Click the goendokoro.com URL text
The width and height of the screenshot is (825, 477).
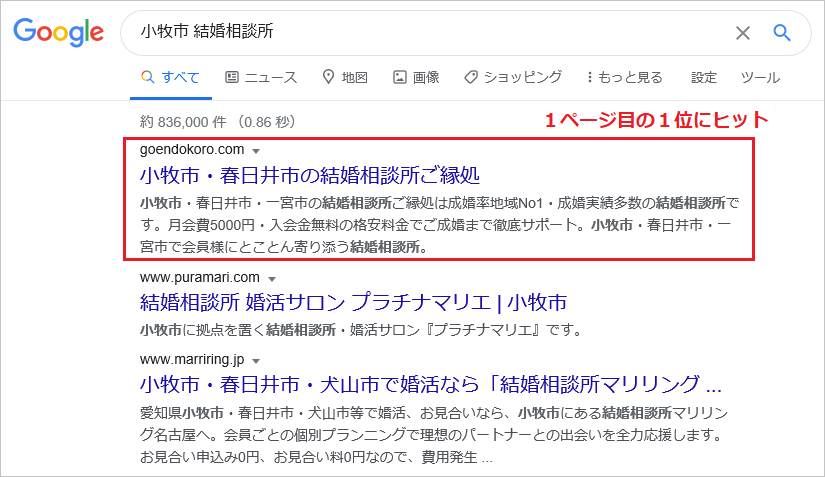[x=192, y=149]
